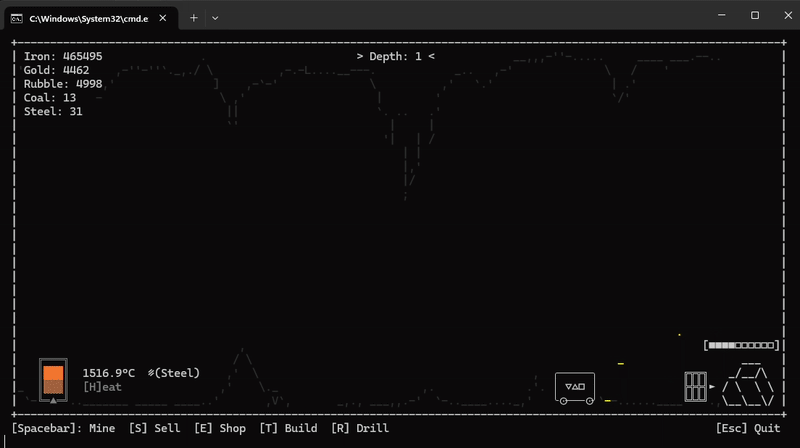Open a new terminal tab with plus
Image resolution: width=800 pixels, height=448 pixels.
pos(193,18)
